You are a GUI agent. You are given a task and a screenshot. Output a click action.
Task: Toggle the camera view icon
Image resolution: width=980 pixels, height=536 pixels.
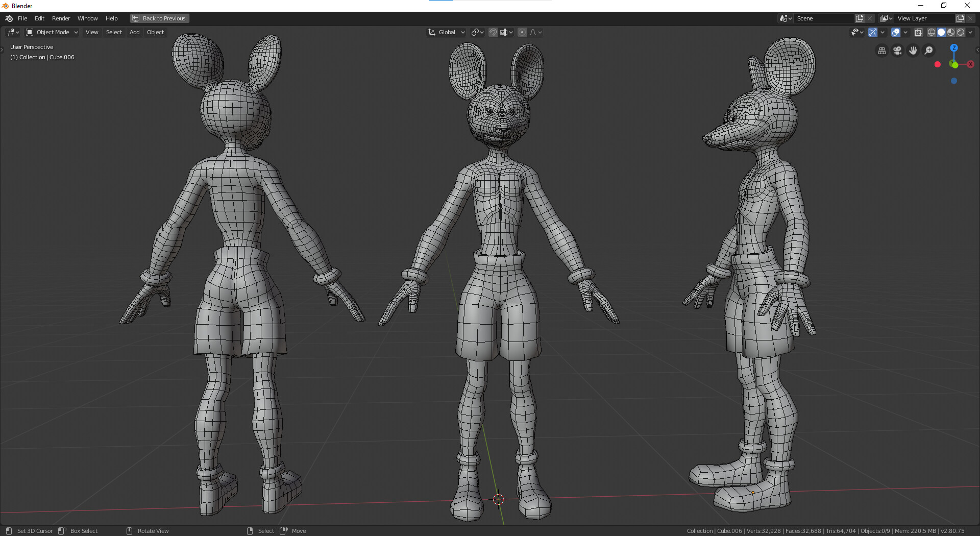[897, 51]
